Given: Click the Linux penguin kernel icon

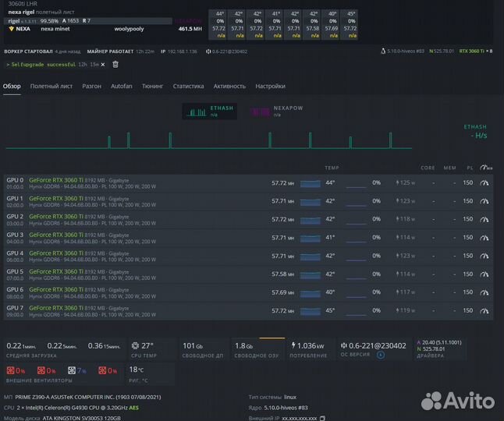Looking at the screenshot, I should (x=383, y=51).
